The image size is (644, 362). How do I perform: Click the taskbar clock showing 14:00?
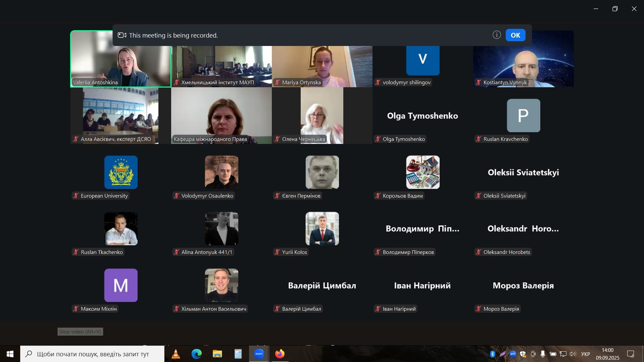coord(607,354)
